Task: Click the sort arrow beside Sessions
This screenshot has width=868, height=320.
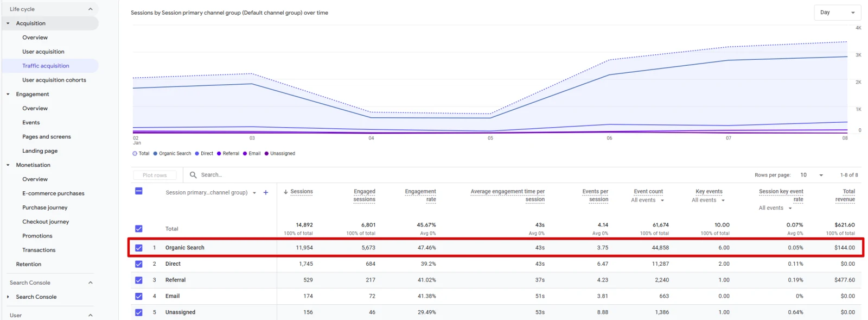Action: [286, 192]
